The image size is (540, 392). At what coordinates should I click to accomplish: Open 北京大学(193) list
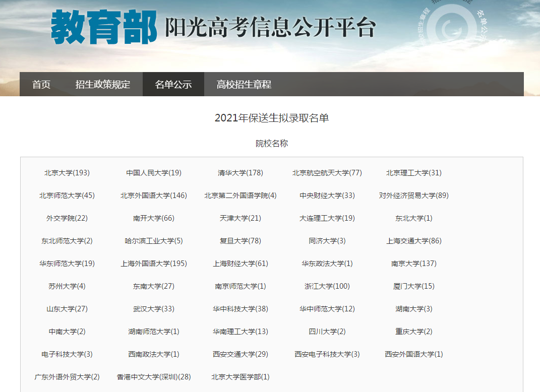tap(67, 173)
